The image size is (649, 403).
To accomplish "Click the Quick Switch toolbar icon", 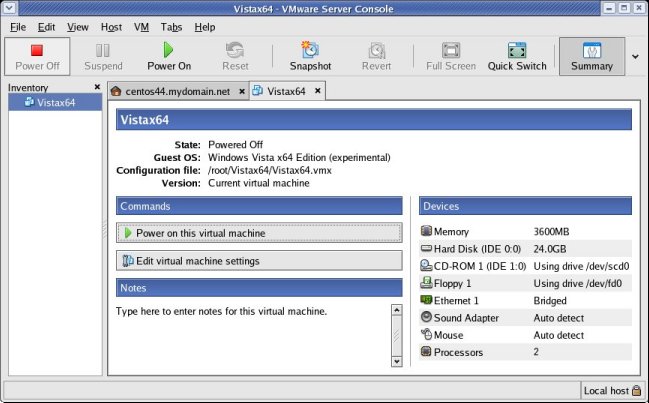I will [x=517, y=50].
